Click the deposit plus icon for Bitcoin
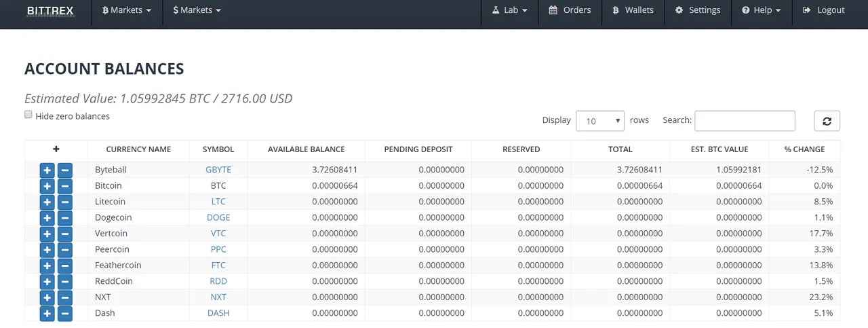This screenshot has height=328, width=868. (47, 186)
